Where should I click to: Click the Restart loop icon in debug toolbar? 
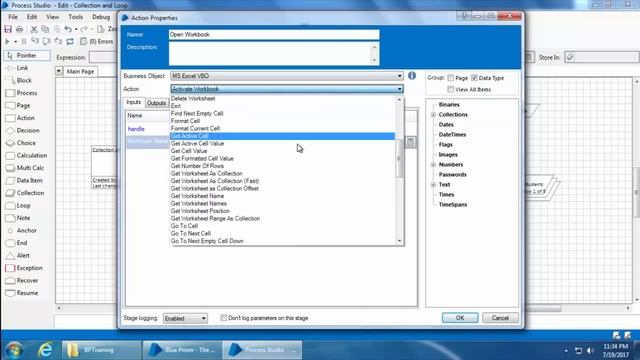70,42
